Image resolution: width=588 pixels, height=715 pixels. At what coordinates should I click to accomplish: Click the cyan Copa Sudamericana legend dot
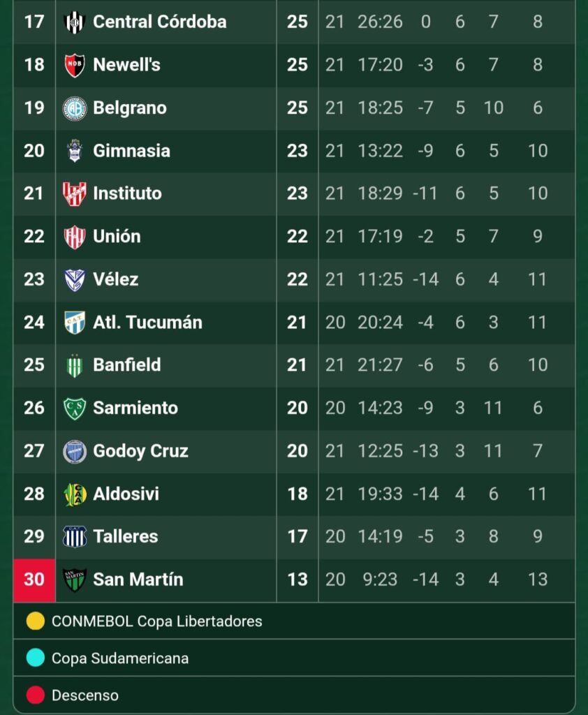[x=35, y=658]
